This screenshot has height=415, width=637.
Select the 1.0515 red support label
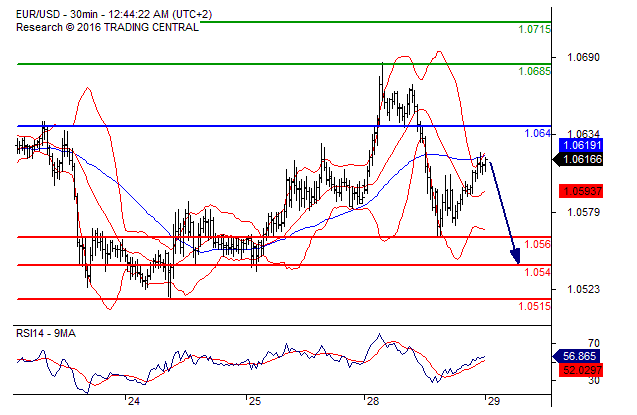click(534, 306)
